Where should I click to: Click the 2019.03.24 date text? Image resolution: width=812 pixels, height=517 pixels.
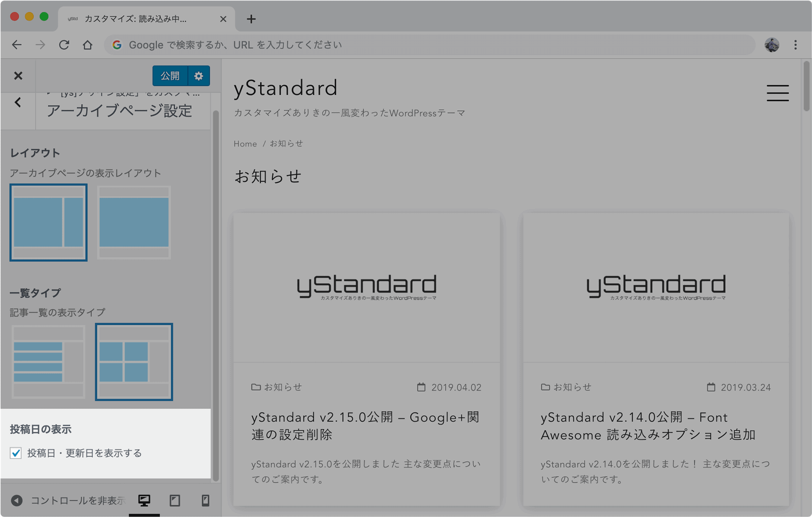pos(746,388)
